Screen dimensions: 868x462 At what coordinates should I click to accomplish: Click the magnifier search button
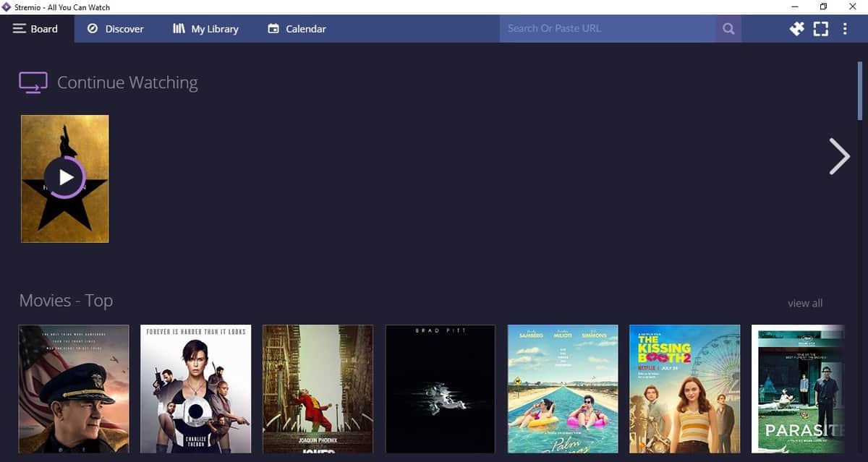(x=728, y=29)
